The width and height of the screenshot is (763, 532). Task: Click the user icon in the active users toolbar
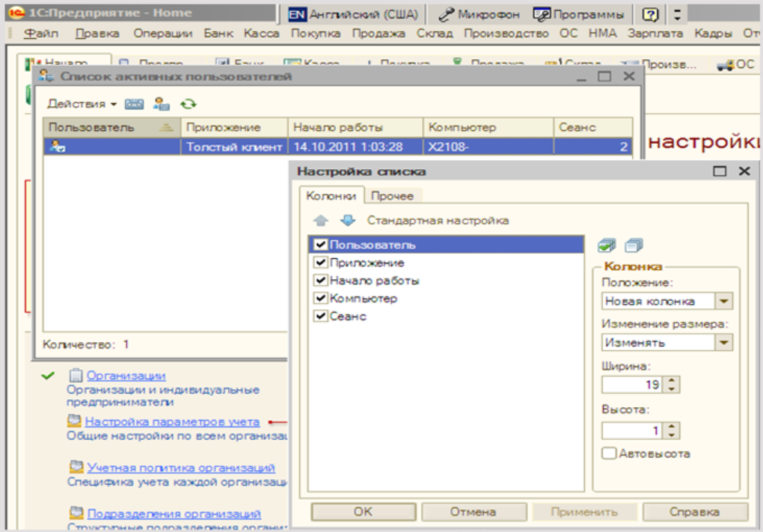coord(161,104)
